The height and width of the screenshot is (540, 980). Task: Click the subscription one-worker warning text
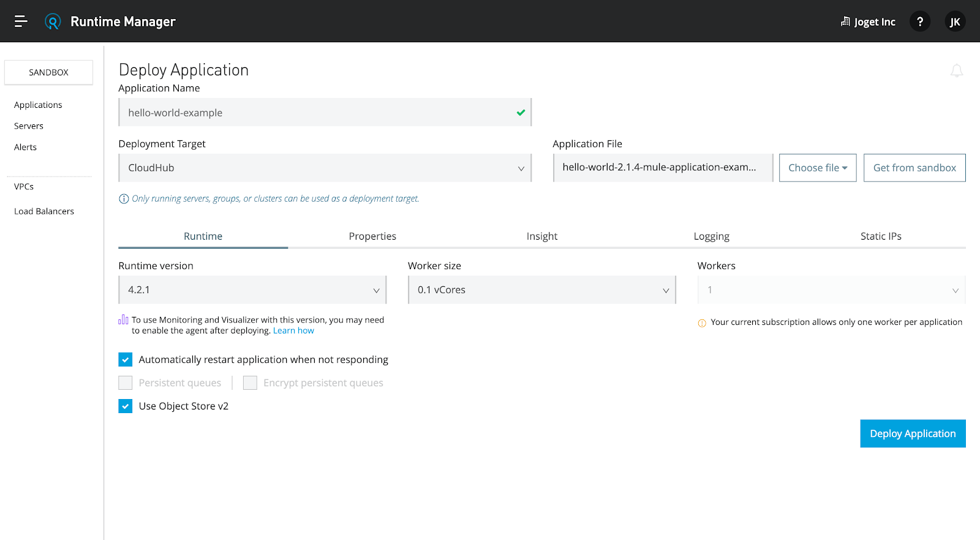tap(837, 322)
